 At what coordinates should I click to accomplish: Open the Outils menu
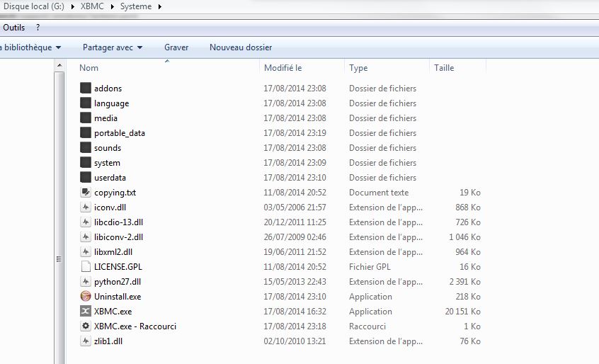coord(13,28)
